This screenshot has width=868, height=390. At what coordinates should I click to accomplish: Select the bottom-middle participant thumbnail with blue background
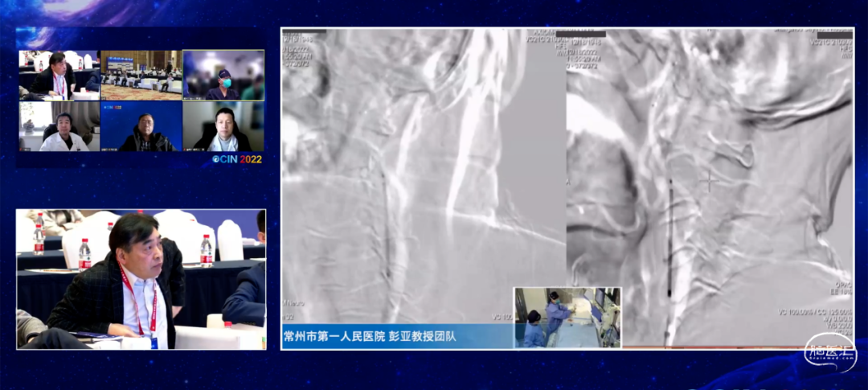click(141, 126)
